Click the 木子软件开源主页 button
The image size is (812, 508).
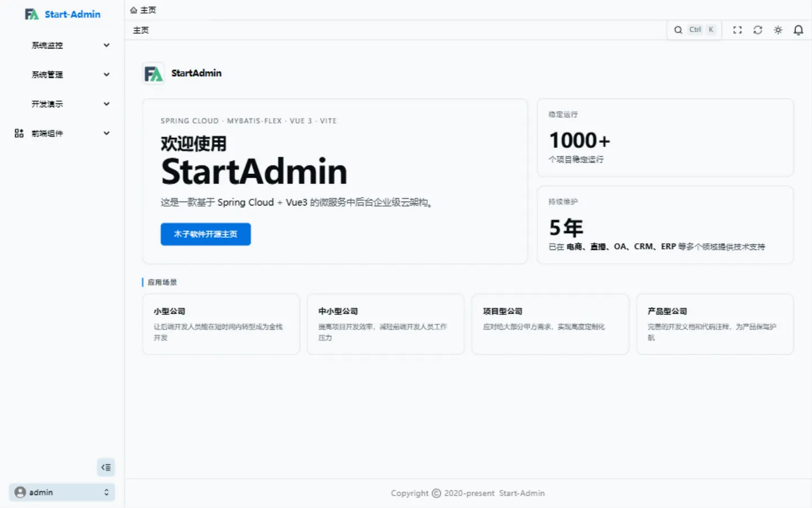coord(206,234)
